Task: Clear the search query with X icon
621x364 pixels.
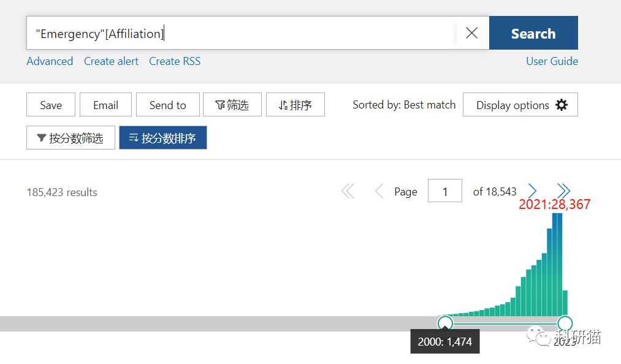Action: [x=471, y=33]
